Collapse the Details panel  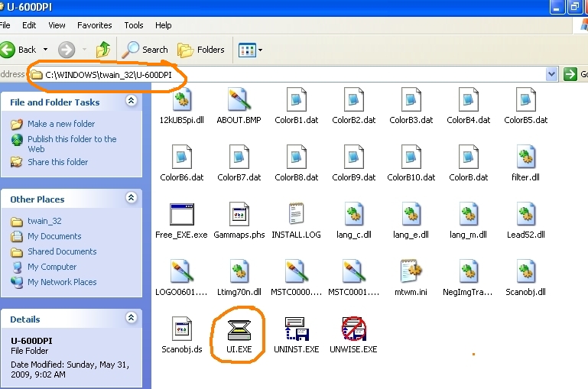[x=132, y=318]
